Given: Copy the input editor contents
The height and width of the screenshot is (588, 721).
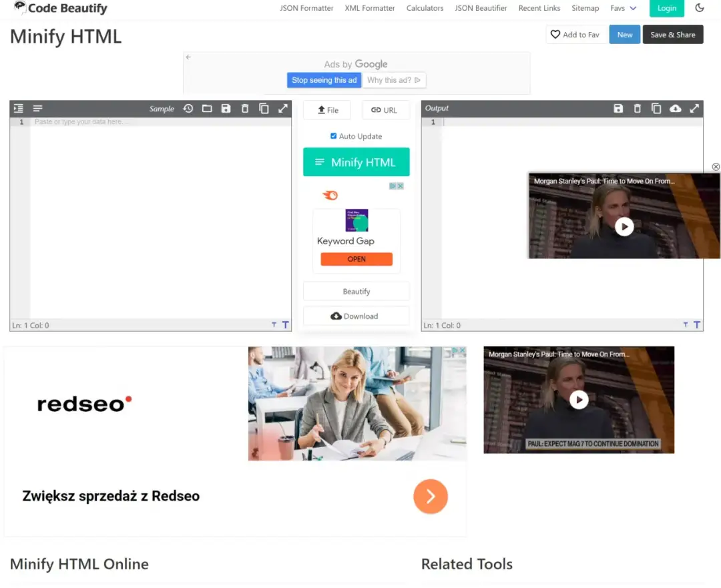Looking at the screenshot, I should (264, 108).
